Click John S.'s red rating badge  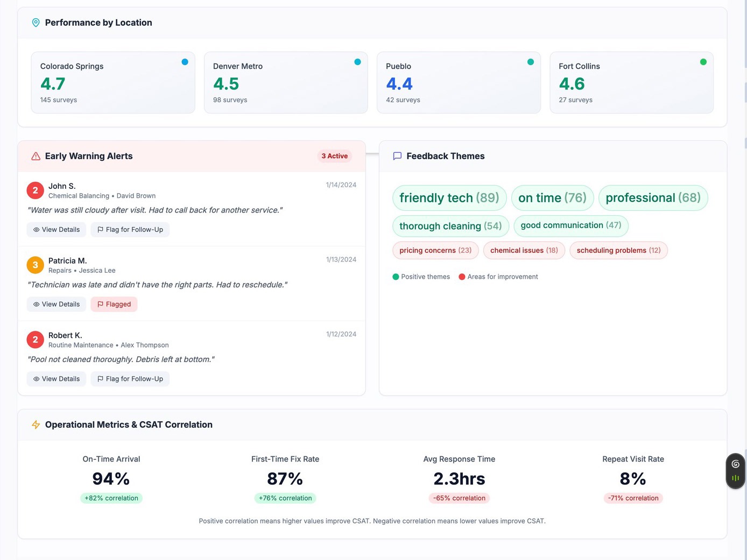click(35, 190)
